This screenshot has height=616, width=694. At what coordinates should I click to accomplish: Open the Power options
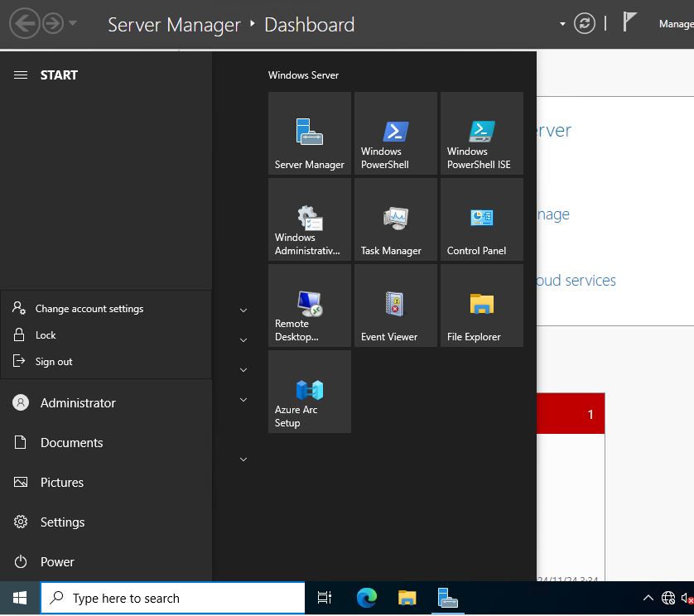106,562
